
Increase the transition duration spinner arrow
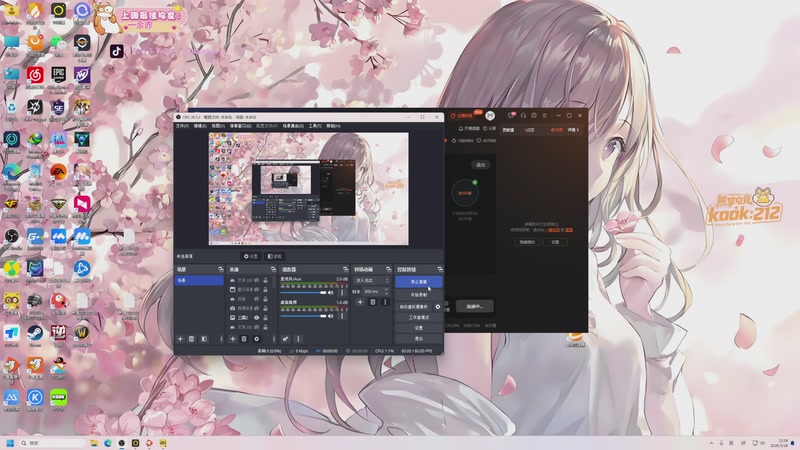386,290
